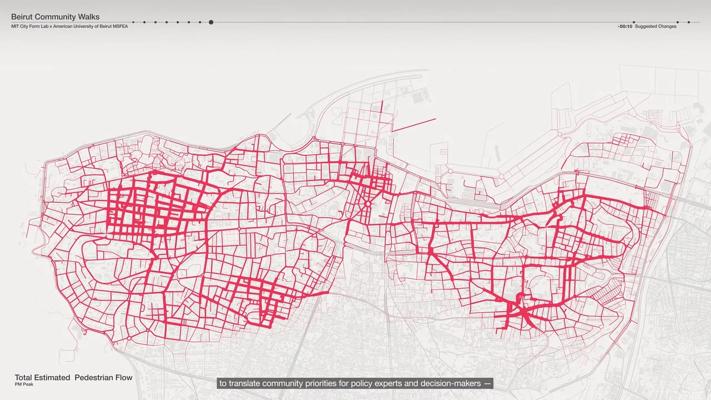Screen dimensions: 711x400
Task: Jump to the sixth small timeline dot
Action: point(188,22)
